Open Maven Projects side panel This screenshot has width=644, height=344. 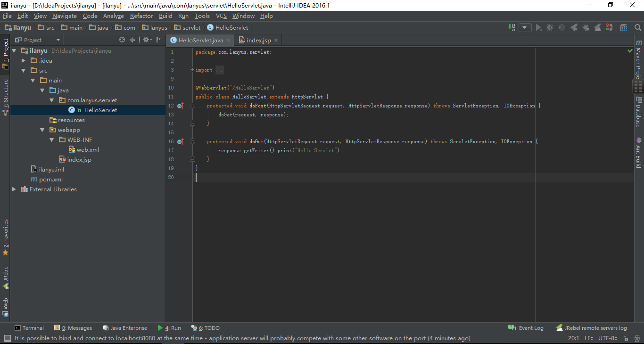[x=638, y=59]
